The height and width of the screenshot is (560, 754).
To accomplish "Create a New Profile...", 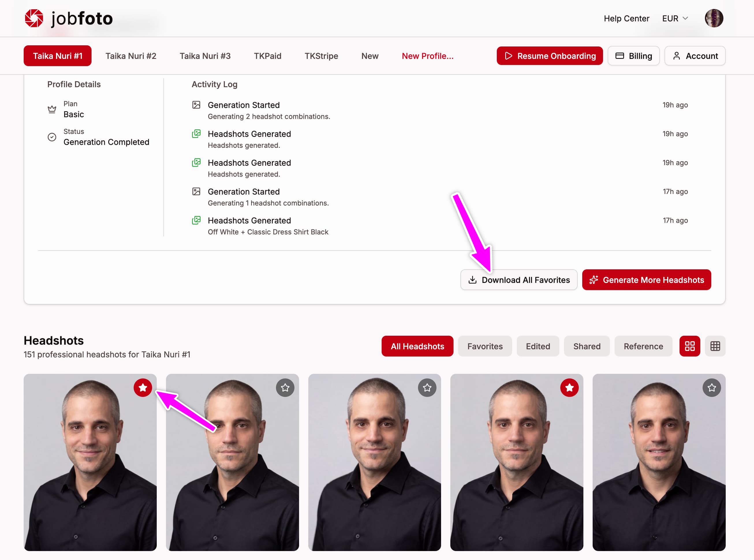I will pyautogui.click(x=428, y=56).
